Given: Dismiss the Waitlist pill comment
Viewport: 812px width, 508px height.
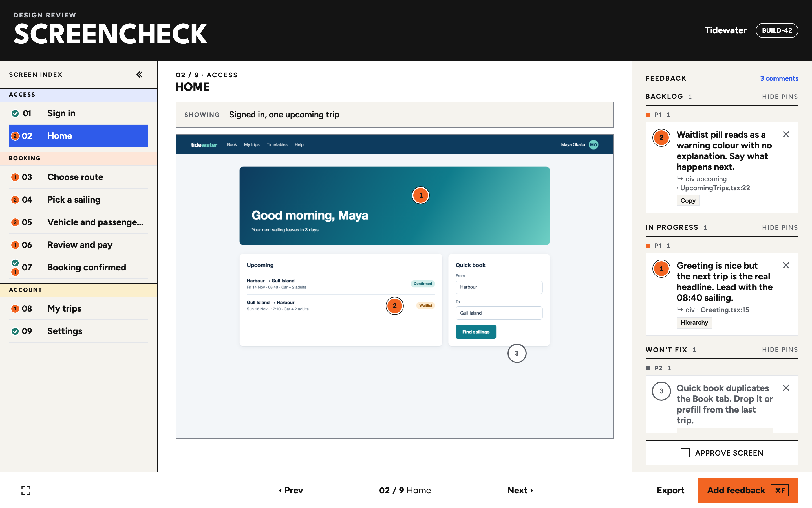Looking at the screenshot, I should point(786,134).
